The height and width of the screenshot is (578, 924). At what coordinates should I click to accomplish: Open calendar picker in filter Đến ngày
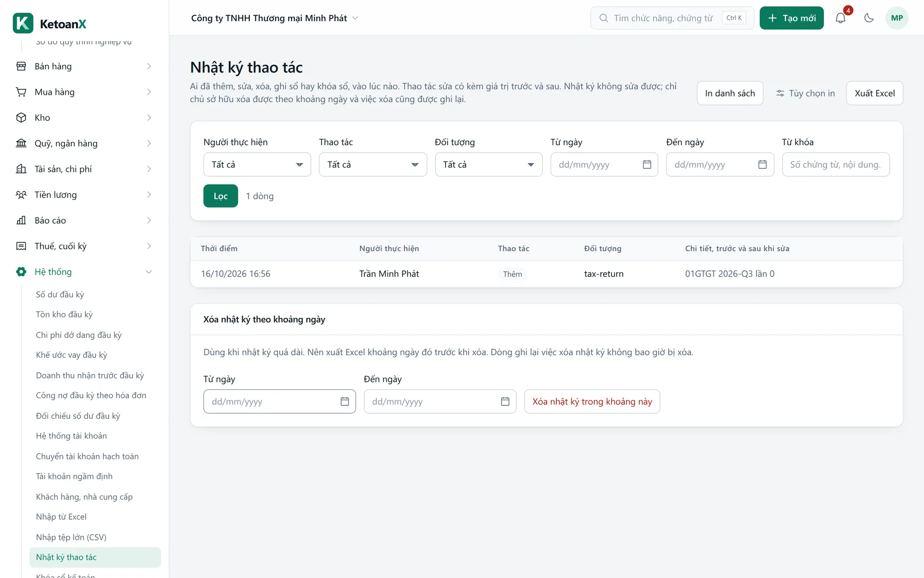pos(762,165)
